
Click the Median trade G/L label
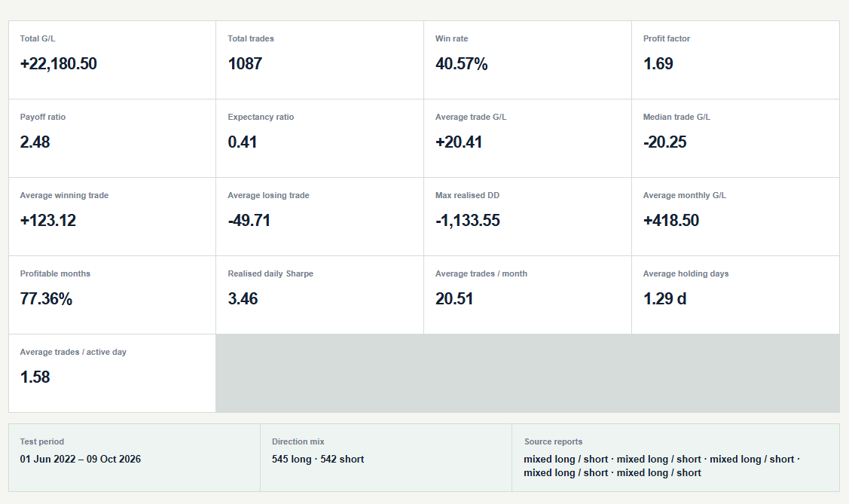pyautogui.click(x=676, y=117)
